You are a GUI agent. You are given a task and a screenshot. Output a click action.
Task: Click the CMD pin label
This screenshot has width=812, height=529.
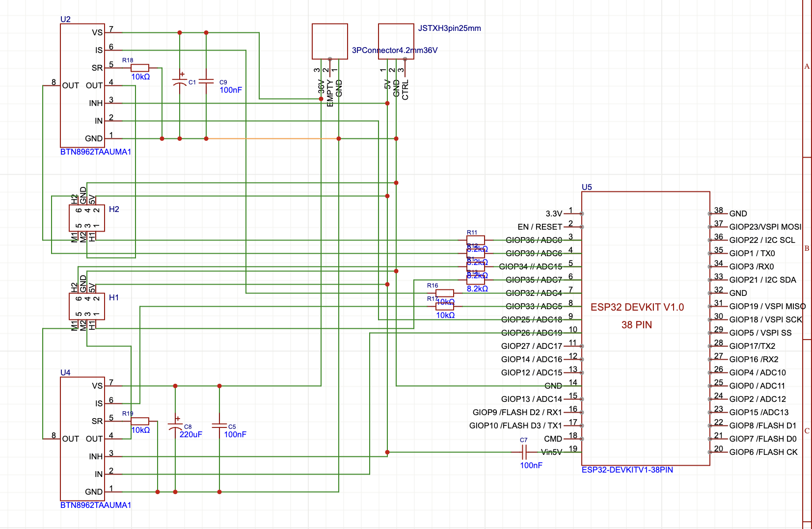(553, 439)
